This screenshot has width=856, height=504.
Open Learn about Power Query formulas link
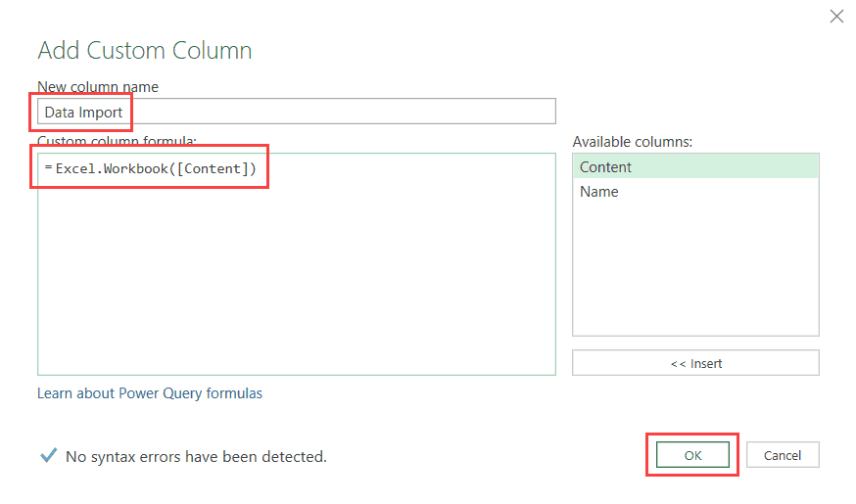tap(150, 393)
